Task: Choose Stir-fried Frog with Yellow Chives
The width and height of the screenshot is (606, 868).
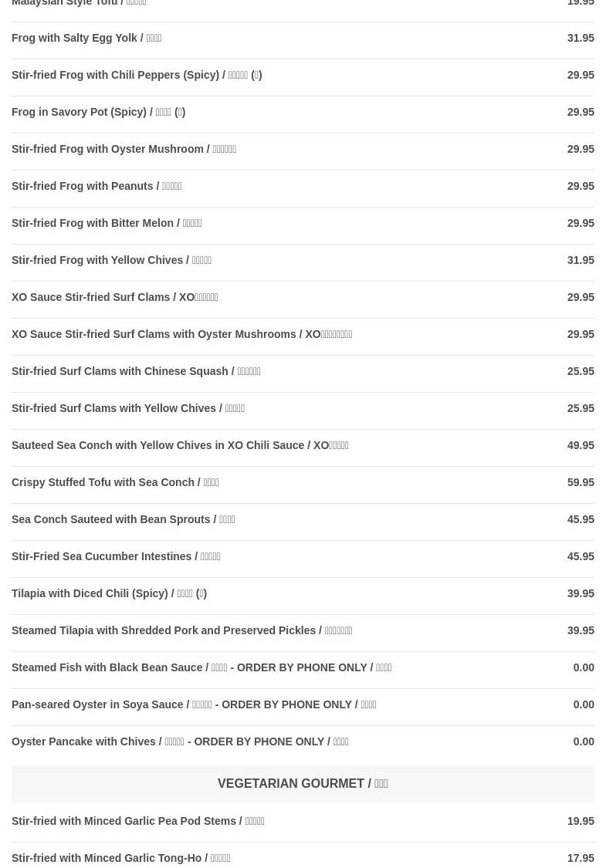Action: (303, 261)
